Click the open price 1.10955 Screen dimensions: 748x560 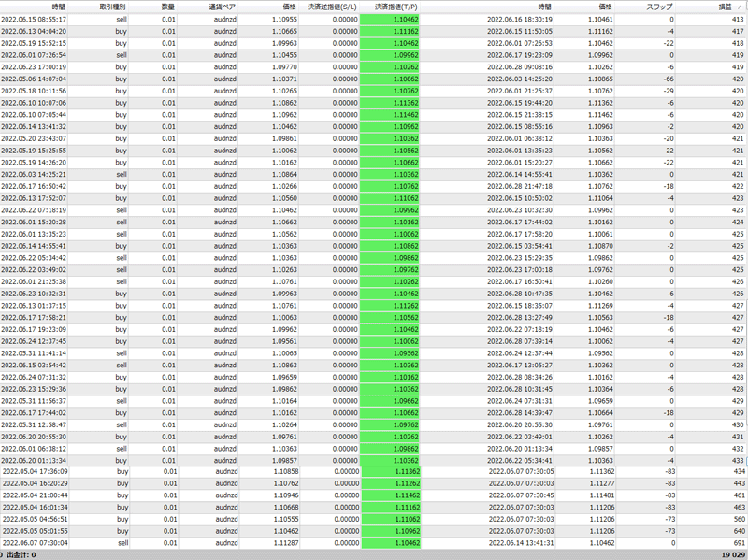[x=284, y=20]
